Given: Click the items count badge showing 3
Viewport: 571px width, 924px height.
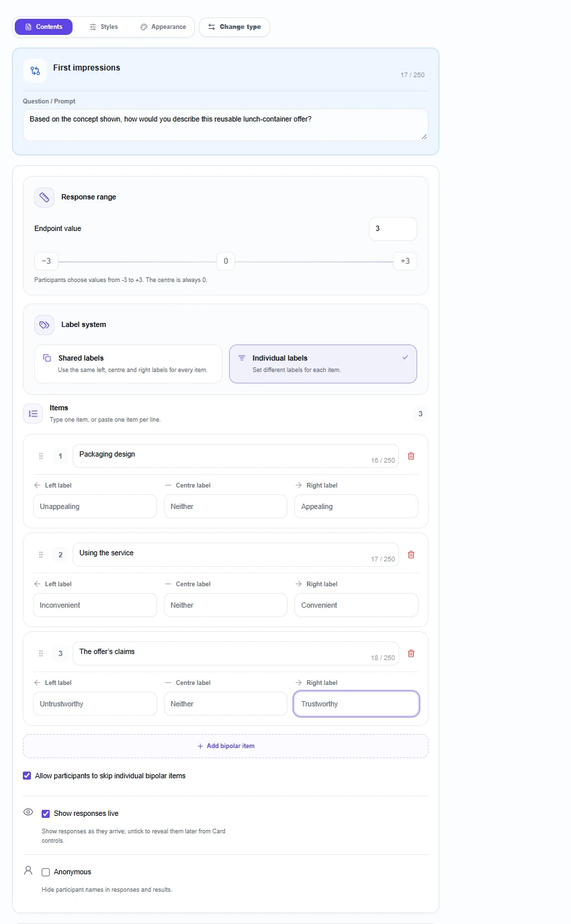Looking at the screenshot, I should tap(421, 414).
